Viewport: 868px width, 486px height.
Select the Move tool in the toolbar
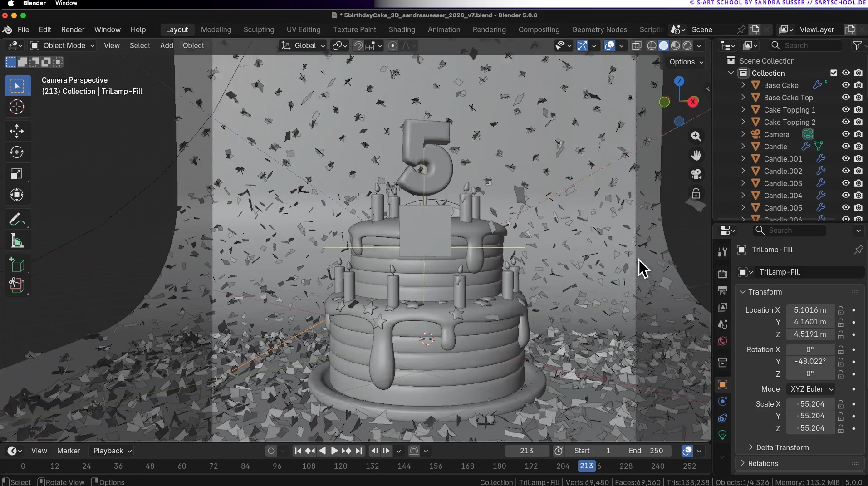point(17,132)
